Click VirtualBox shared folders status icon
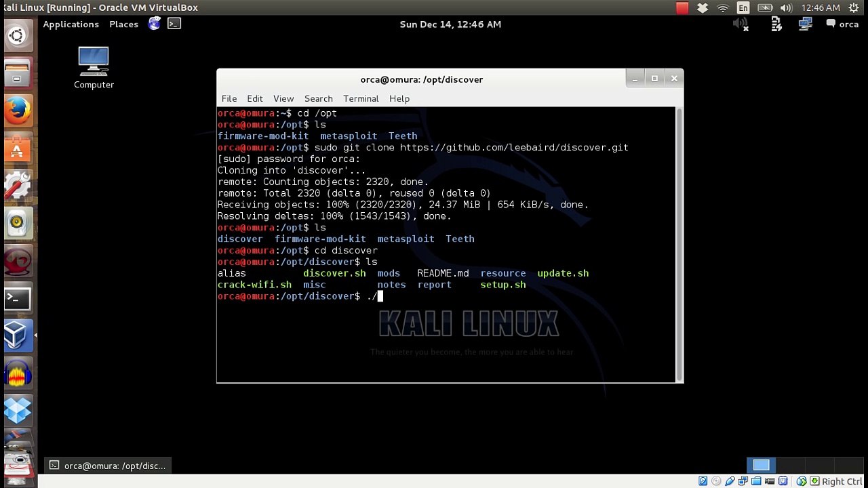The image size is (868, 488). (x=756, y=481)
